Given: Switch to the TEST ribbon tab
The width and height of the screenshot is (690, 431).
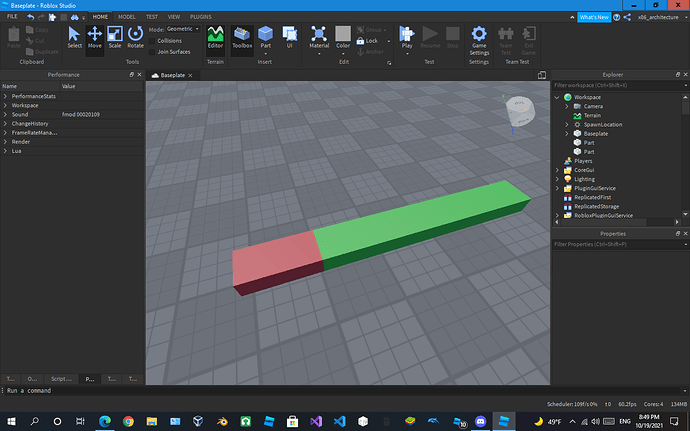Looking at the screenshot, I should 152,17.
